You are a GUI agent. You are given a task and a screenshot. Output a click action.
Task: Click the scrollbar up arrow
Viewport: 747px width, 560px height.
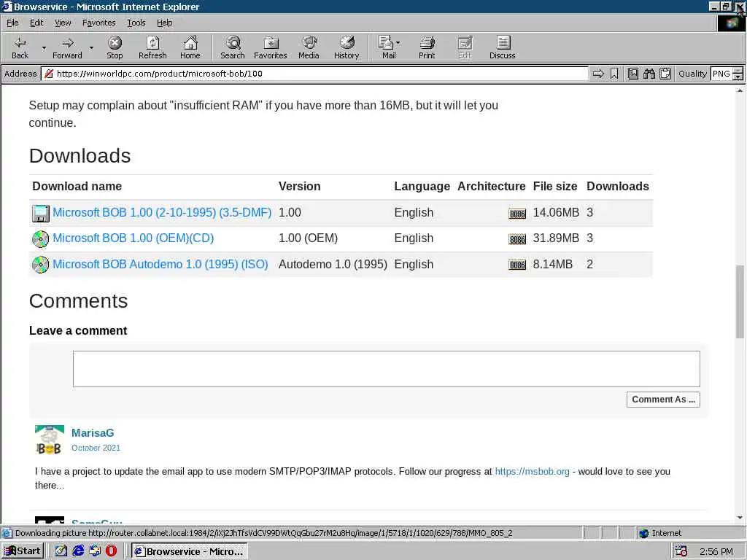740,90
